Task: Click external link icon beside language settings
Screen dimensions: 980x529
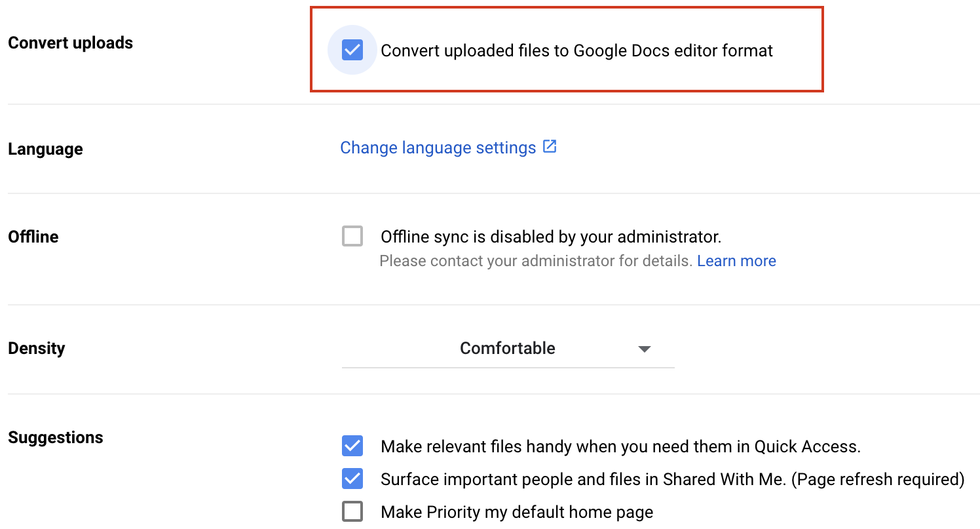Action: [550, 147]
